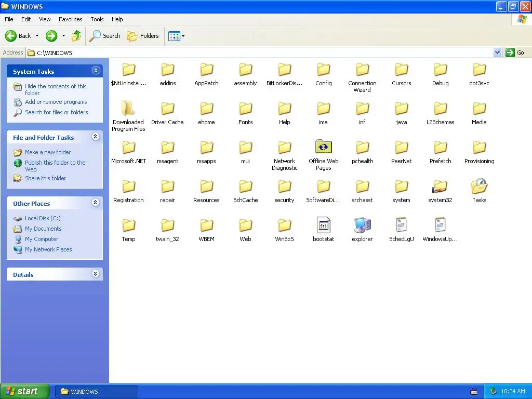The image size is (532, 399).
Task: Collapse the Other Places panel
Action: coord(96,203)
